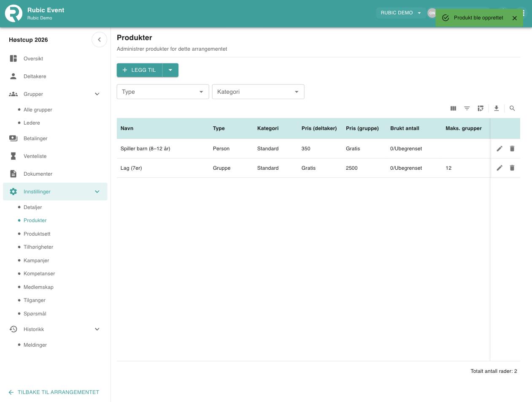This screenshot has height=402, width=532.
Task: Go to Tilganger settings
Action: pos(35,300)
